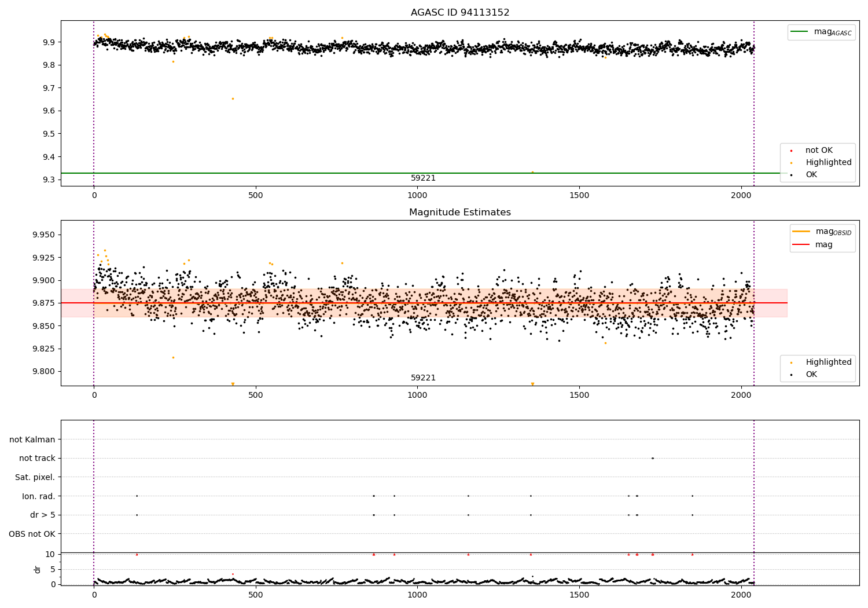Image resolution: width=868 pixels, height=608 pixels.
Task: Click the 9.925 y-tick in middle plot
Action: pyautogui.click(x=44, y=258)
